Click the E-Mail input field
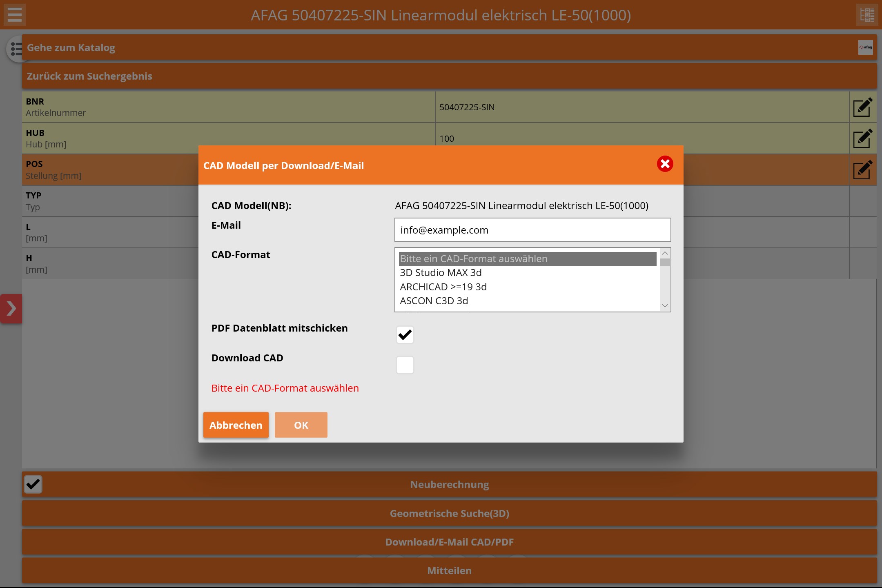Image resolution: width=882 pixels, height=588 pixels. pyautogui.click(x=532, y=230)
